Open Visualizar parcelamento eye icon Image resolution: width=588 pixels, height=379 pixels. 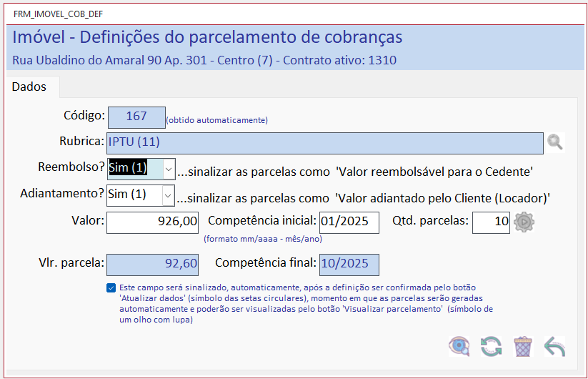tap(459, 346)
